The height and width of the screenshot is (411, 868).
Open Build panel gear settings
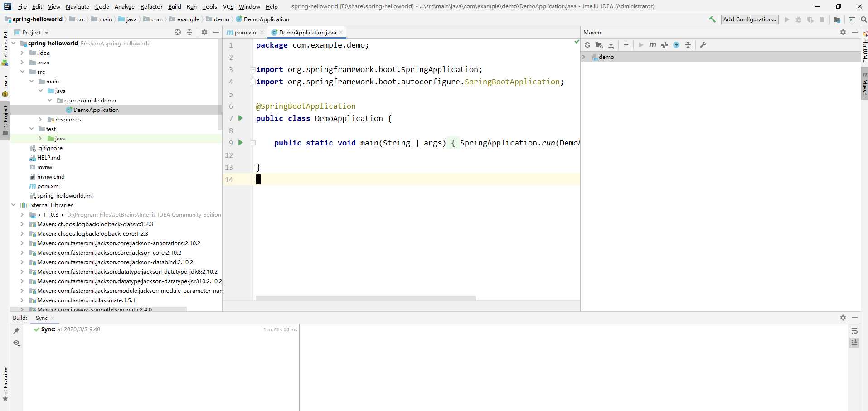pyautogui.click(x=843, y=318)
